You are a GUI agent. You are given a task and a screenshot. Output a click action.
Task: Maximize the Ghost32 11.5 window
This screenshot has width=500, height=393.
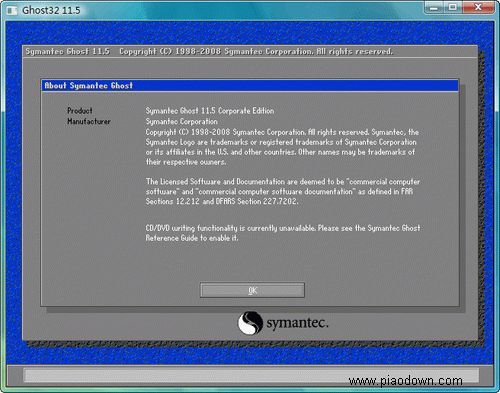point(452,7)
